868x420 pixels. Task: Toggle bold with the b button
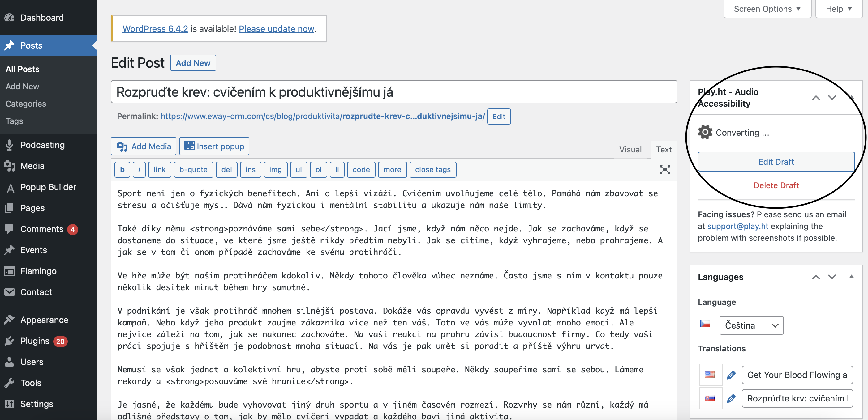[x=122, y=170]
